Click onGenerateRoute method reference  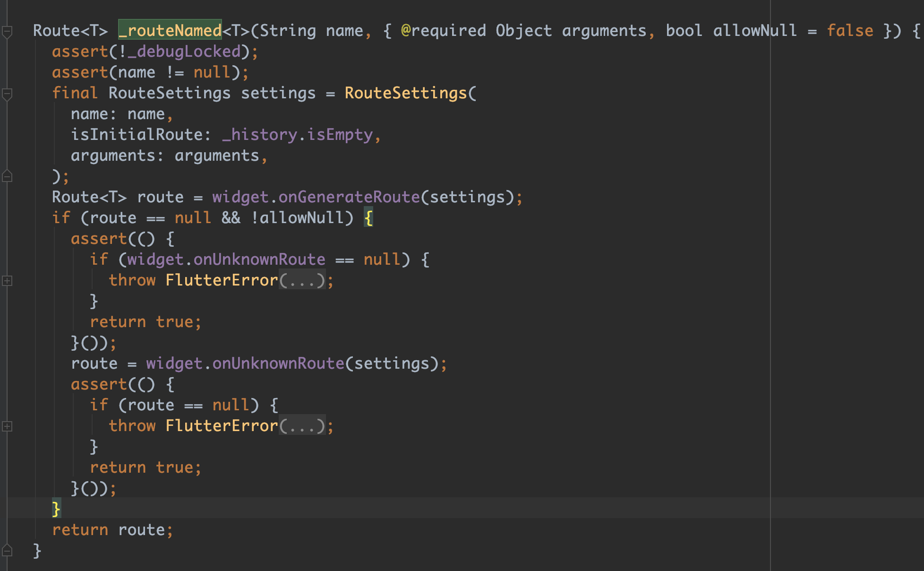coord(349,197)
